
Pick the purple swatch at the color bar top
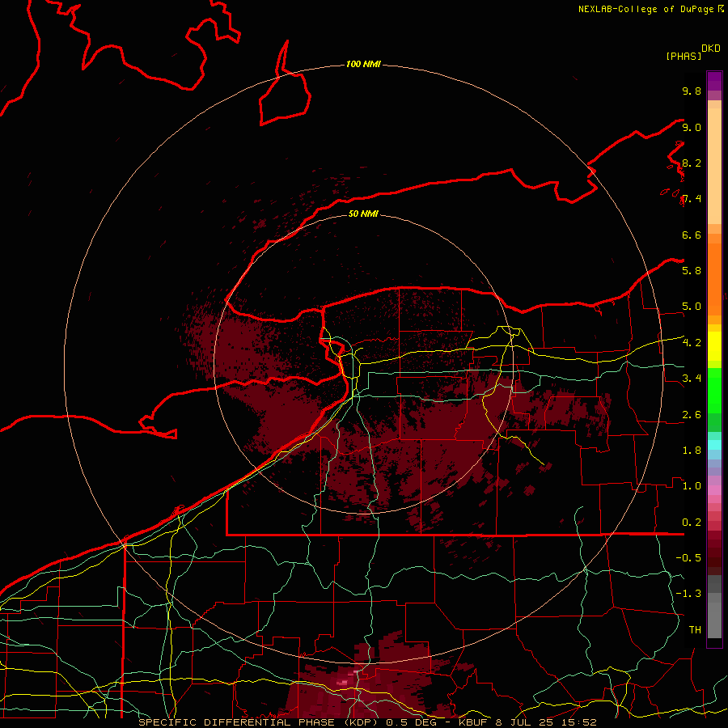pyautogui.click(x=714, y=81)
